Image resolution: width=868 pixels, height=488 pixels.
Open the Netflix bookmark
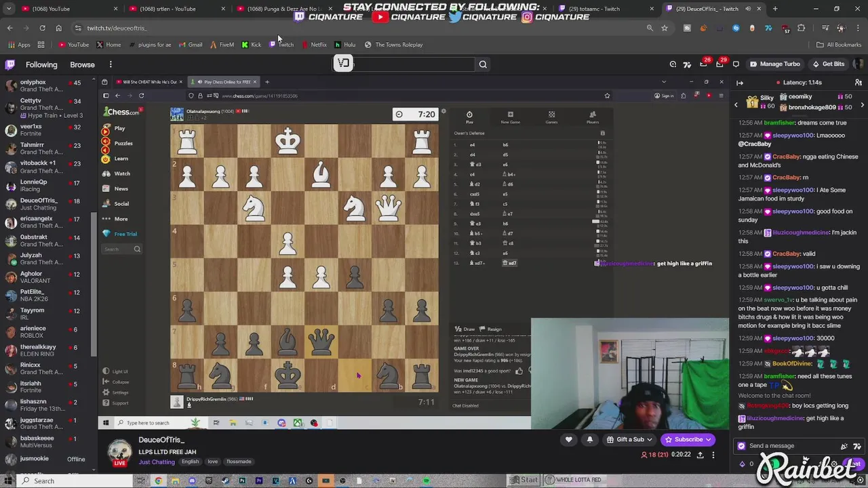click(x=313, y=45)
